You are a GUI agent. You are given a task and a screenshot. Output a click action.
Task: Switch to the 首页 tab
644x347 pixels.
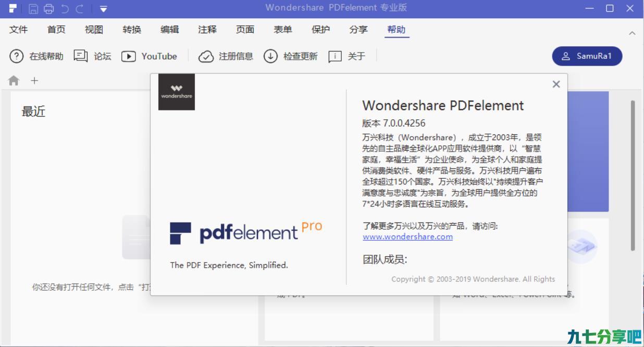click(56, 30)
